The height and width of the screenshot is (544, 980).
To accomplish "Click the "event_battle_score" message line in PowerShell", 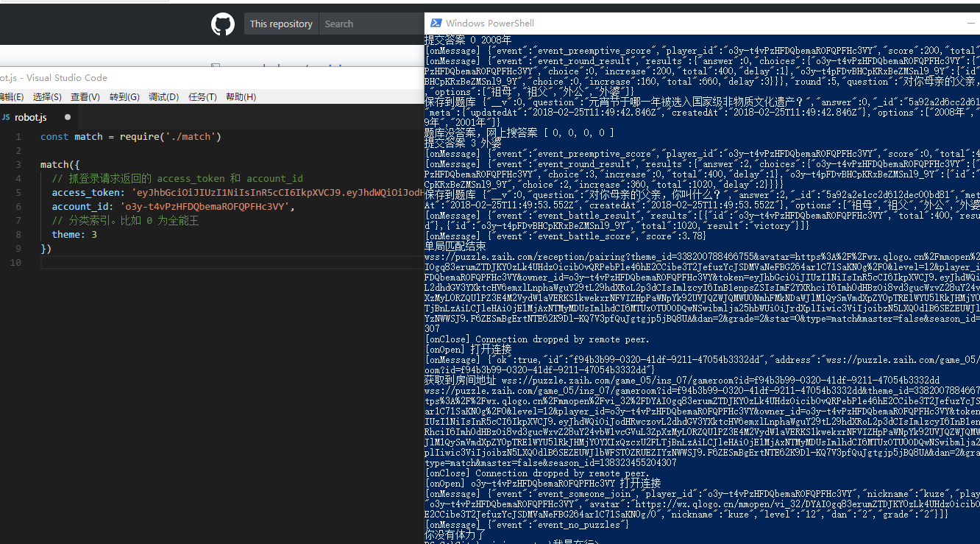I will click(x=566, y=236).
